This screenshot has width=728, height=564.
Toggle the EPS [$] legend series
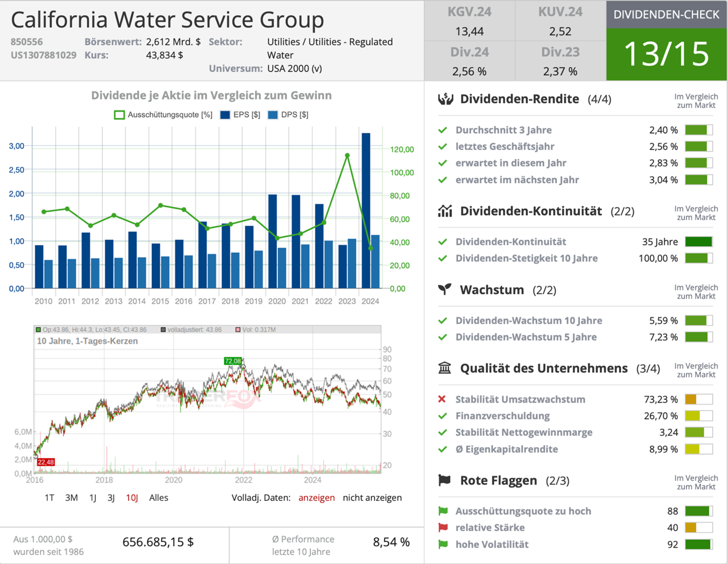point(240,115)
